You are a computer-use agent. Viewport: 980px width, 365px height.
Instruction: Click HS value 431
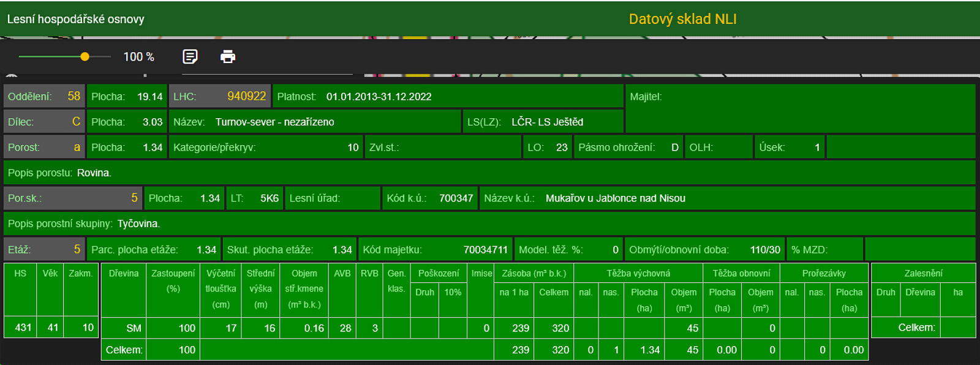[x=23, y=328]
